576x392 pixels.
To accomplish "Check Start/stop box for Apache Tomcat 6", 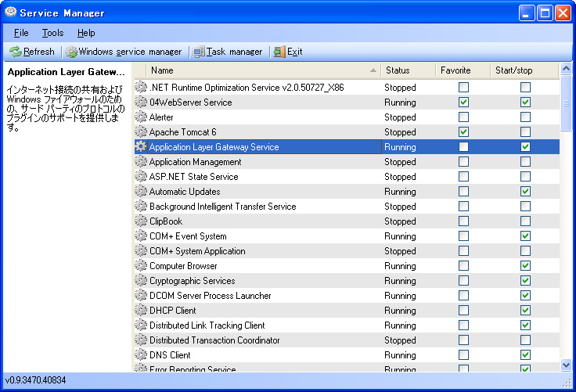I will pos(525,131).
